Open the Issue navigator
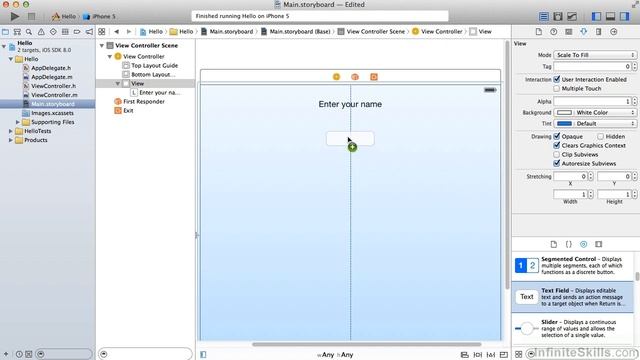Viewport: 640px width, 360px height. coord(41,31)
